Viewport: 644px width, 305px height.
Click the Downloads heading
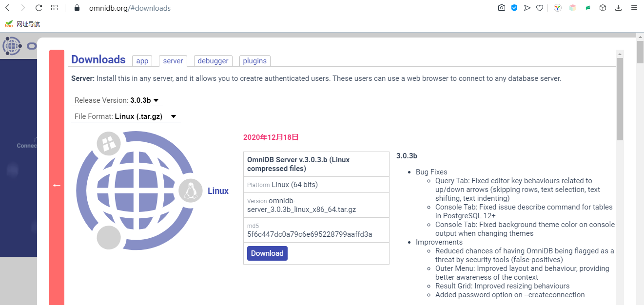pyautogui.click(x=98, y=59)
